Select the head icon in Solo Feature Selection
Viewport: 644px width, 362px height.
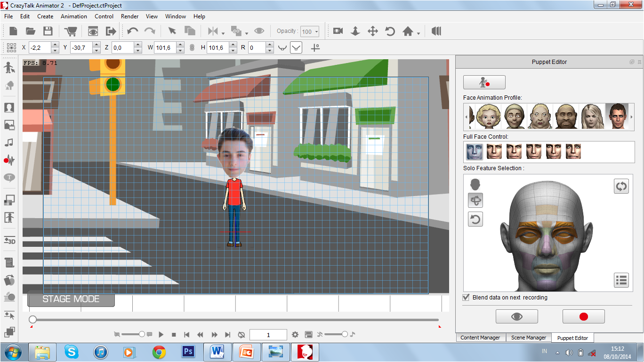pyautogui.click(x=475, y=184)
